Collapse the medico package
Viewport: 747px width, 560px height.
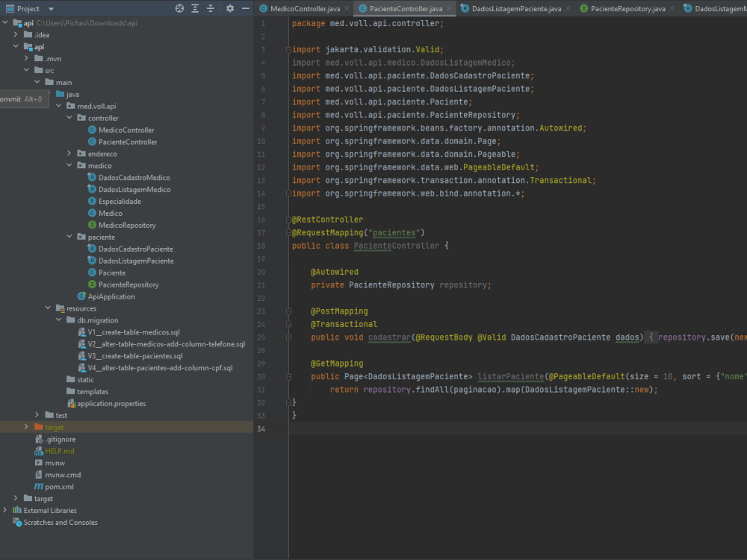[69, 165]
